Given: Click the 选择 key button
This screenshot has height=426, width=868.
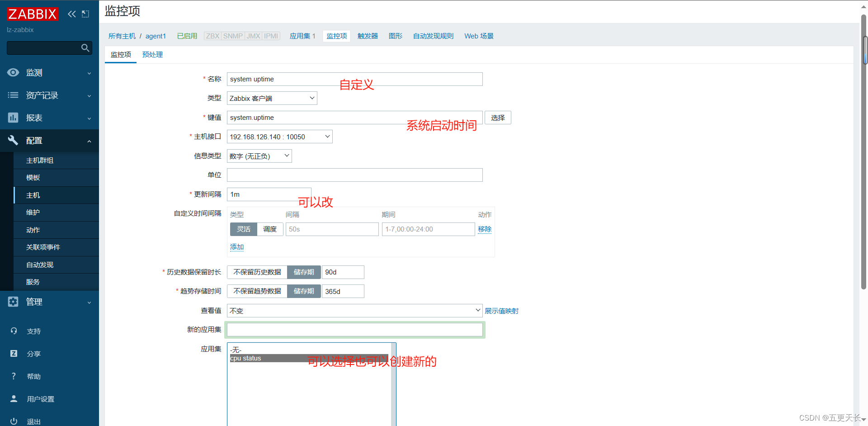Looking at the screenshot, I should point(498,118).
